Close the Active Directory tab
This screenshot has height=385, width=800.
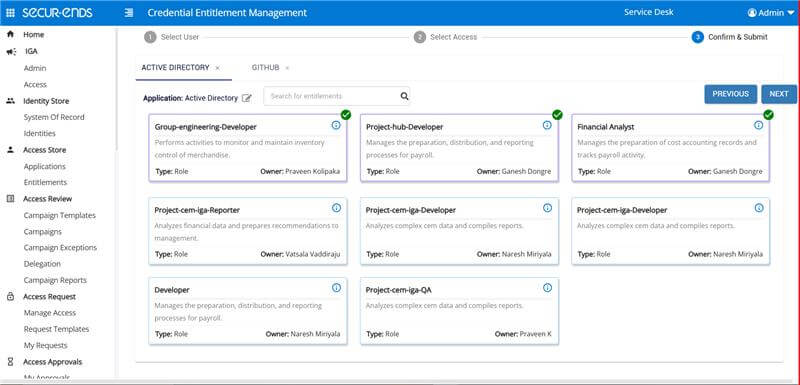tap(217, 68)
